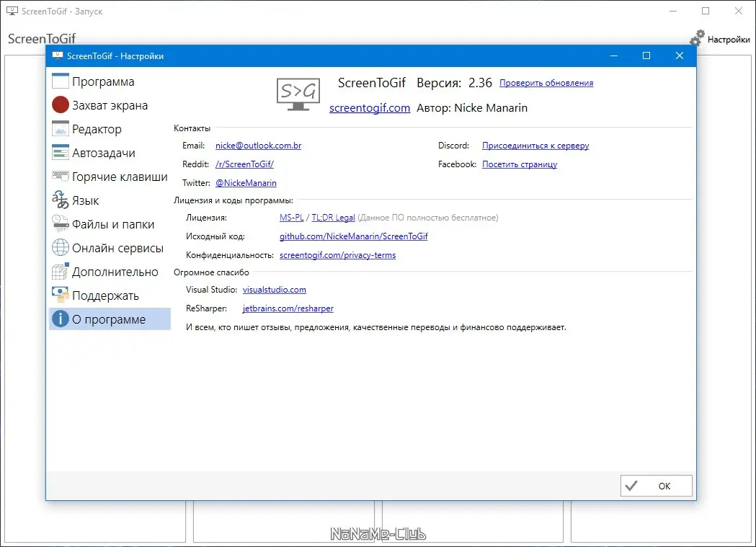
Task: Select the О программе tab
Action: click(x=110, y=319)
